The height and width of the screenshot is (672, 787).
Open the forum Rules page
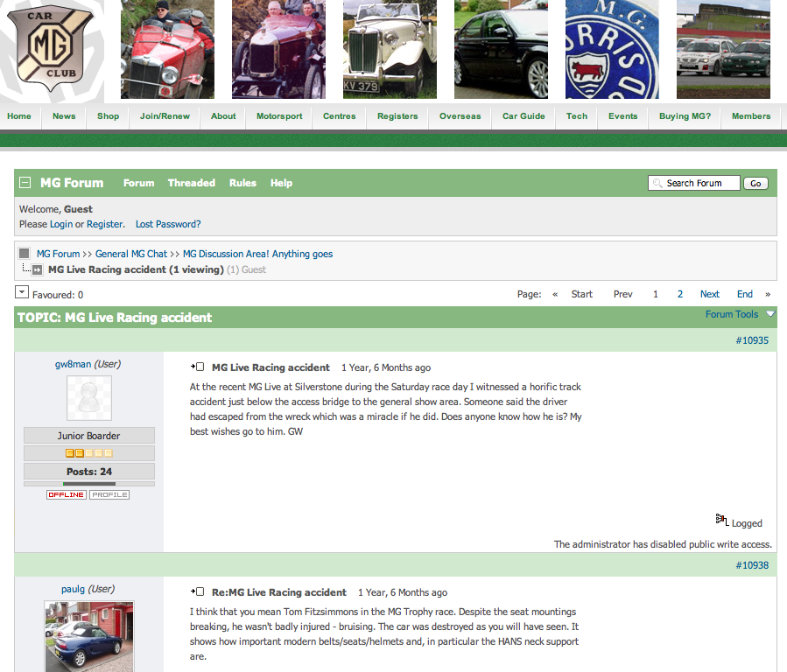pyautogui.click(x=242, y=183)
